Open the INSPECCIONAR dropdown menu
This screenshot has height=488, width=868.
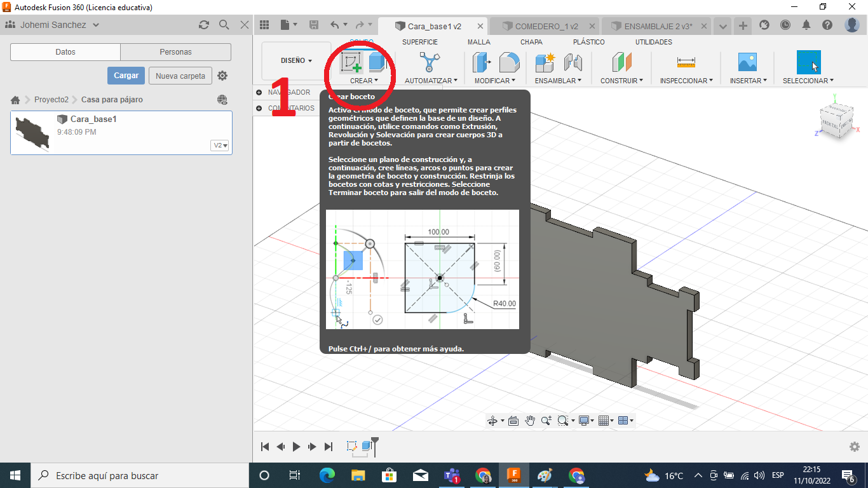pos(686,81)
